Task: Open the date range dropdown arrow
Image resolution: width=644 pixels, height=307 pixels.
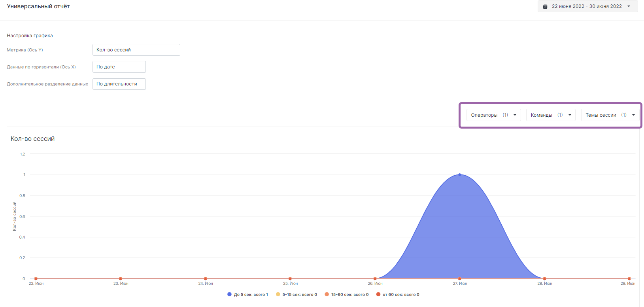Action: [629, 6]
